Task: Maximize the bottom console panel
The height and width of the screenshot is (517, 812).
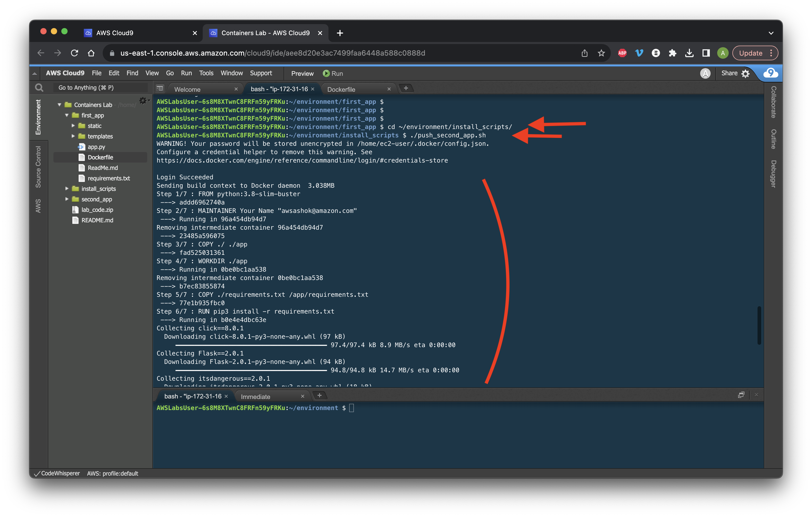Action: point(741,395)
